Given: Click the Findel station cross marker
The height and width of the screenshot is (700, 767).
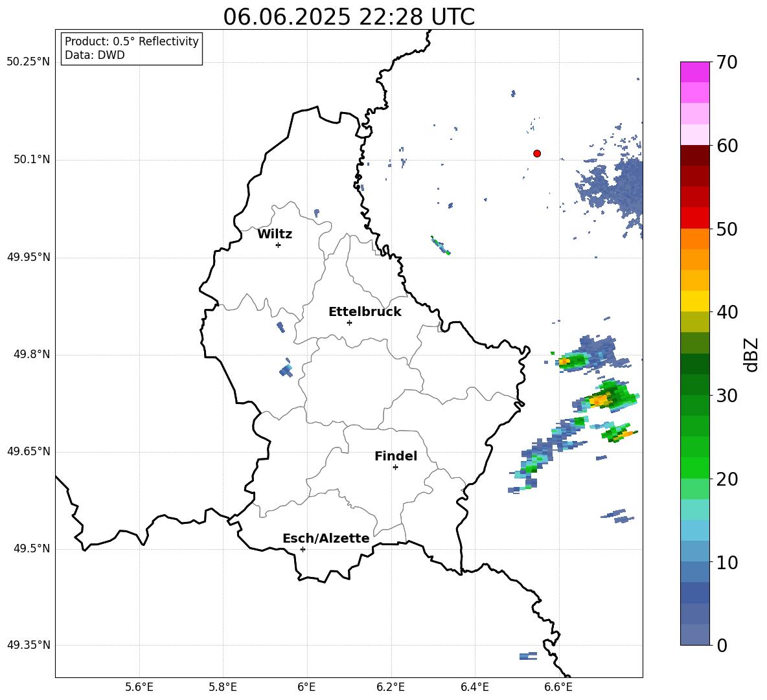Looking at the screenshot, I should click(x=395, y=468).
